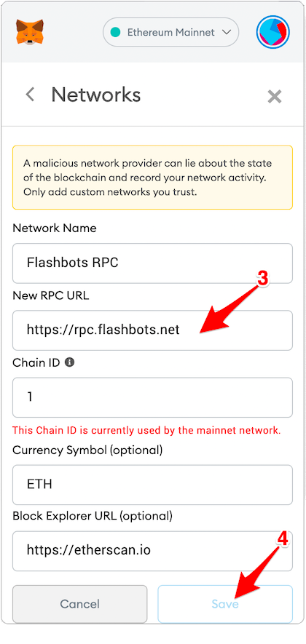
Task: Select the New RPC URL input
Action: pyautogui.click(x=152, y=330)
